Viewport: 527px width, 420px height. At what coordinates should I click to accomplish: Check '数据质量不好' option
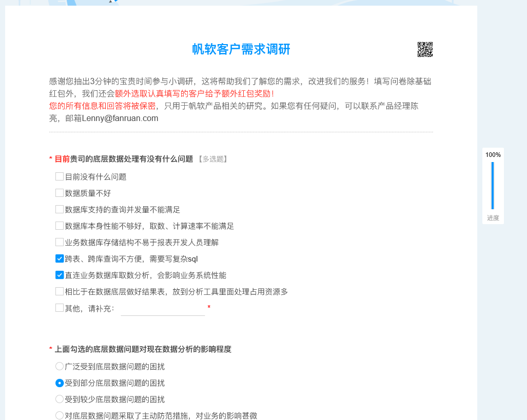point(60,193)
